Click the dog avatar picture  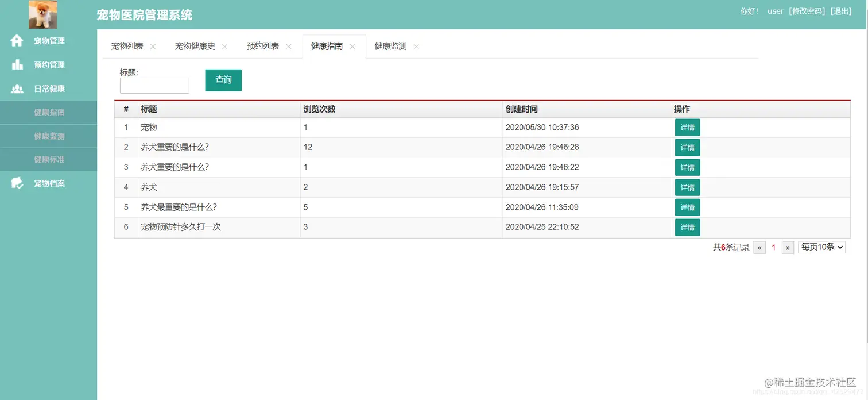pos(43,14)
